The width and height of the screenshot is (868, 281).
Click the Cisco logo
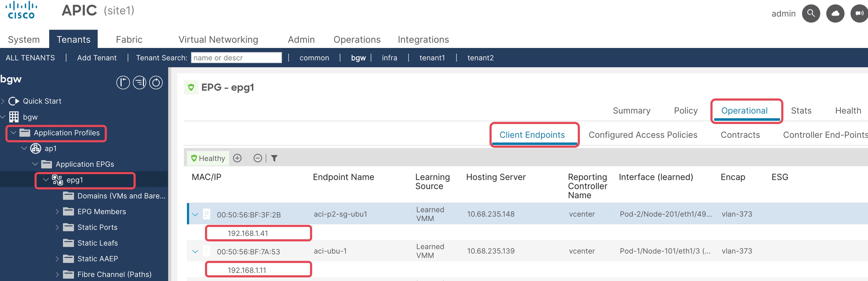(x=21, y=10)
